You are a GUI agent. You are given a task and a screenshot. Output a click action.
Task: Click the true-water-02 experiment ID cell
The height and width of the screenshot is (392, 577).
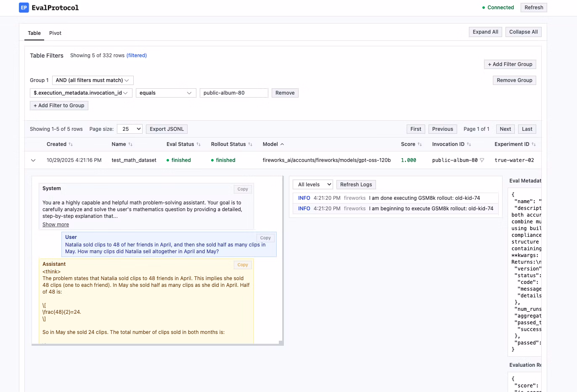point(514,160)
